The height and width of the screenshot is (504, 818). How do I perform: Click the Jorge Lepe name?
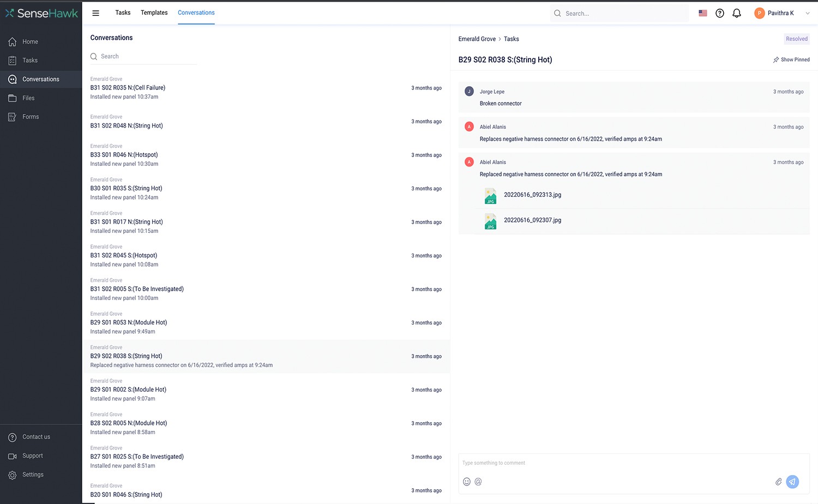(x=492, y=92)
